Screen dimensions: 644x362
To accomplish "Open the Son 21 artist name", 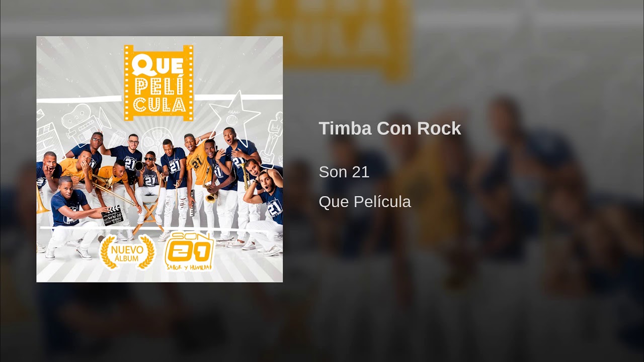I will 344,172.
